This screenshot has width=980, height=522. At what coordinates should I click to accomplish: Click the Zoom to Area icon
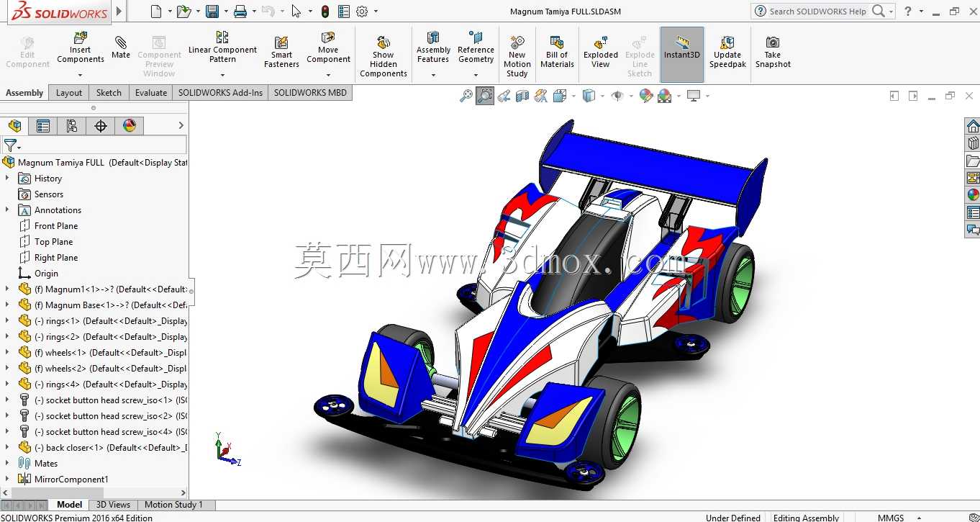[x=485, y=96]
